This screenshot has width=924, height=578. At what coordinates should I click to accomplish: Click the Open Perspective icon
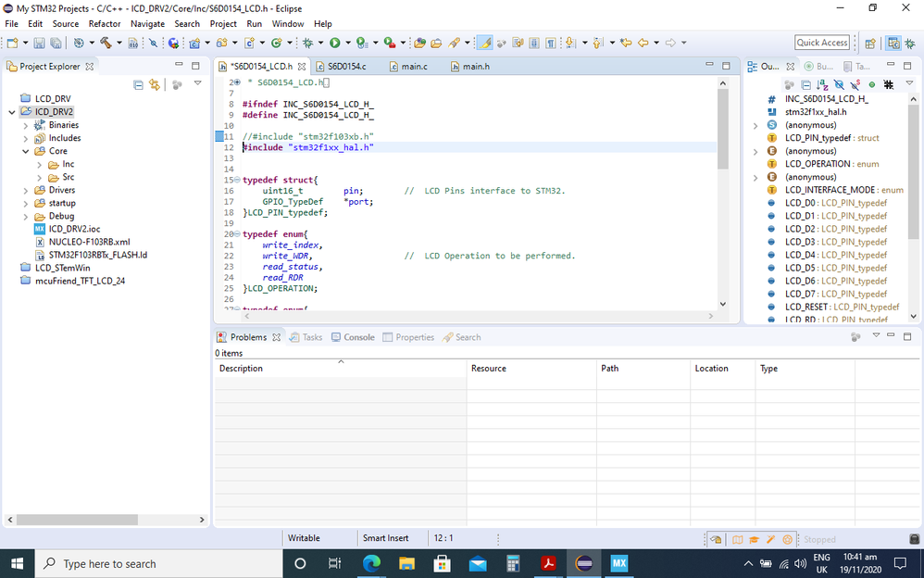coord(869,43)
